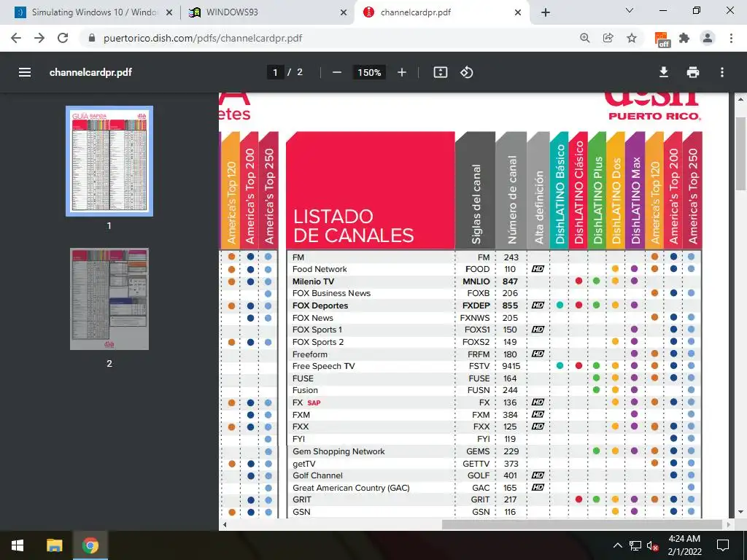Select the channelcardpr.pdf tab

tap(441, 12)
